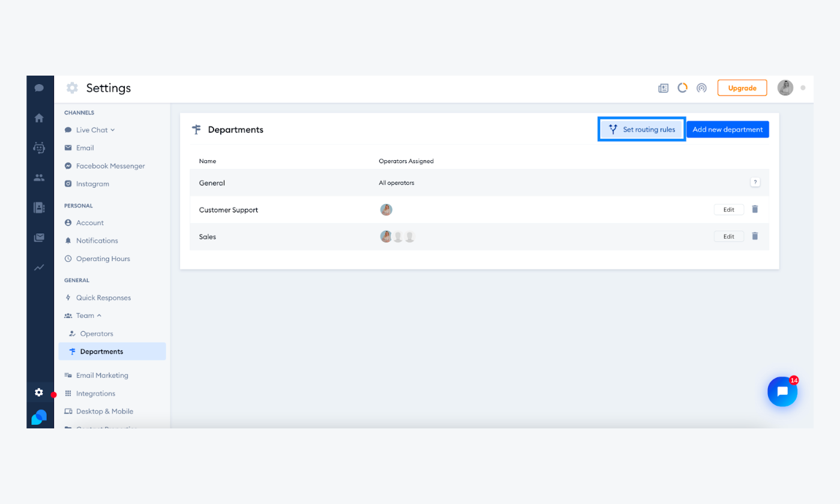Open the analytics chart icon
The height and width of the screenshot is (504, 840).
pyautogui.click(x=39, y=268)
